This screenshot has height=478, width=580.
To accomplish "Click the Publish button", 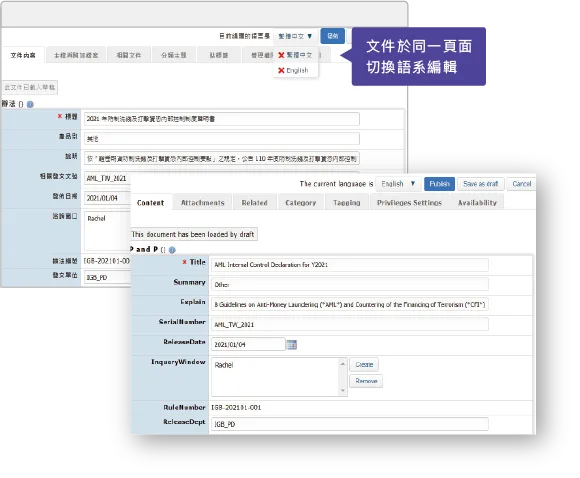I will click(439, 184).
